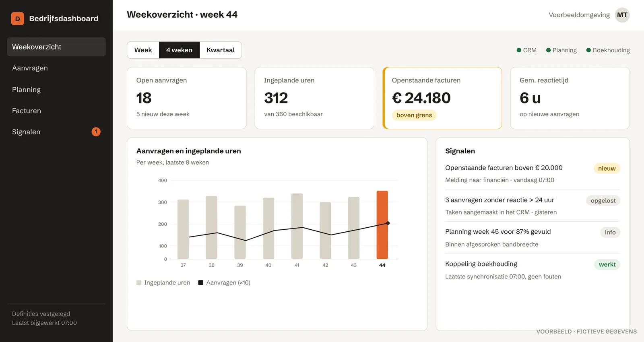Screen dimensions: 644x342
Task: Click the Bedrijfsdashboard title
Action: click(64, 19)
